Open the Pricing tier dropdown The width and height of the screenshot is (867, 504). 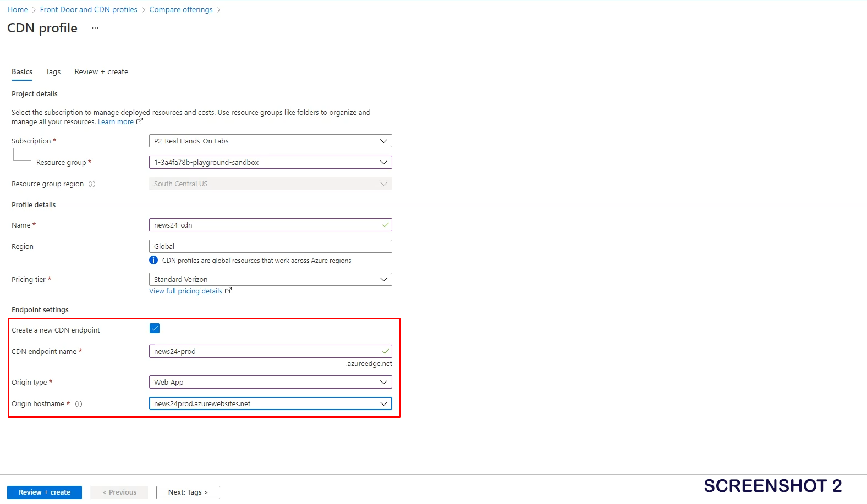(x=270, y=279)
